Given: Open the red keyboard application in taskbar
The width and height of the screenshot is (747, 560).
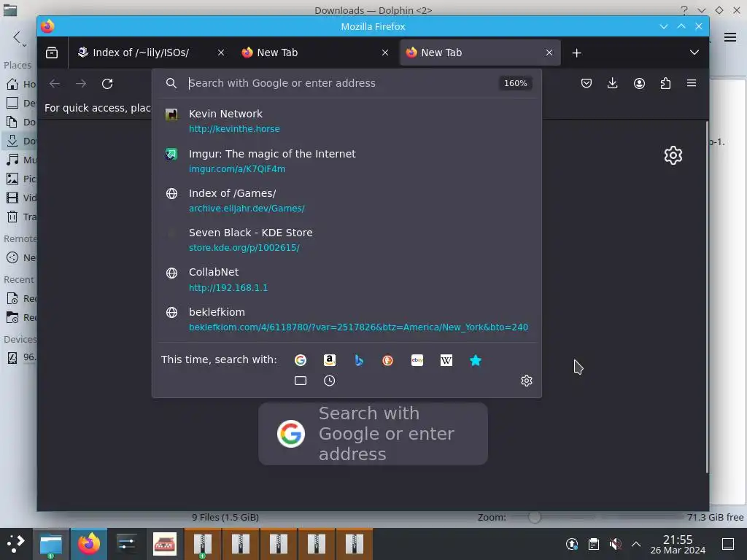Looking at the screenshot, I should (x=164, y=544).
